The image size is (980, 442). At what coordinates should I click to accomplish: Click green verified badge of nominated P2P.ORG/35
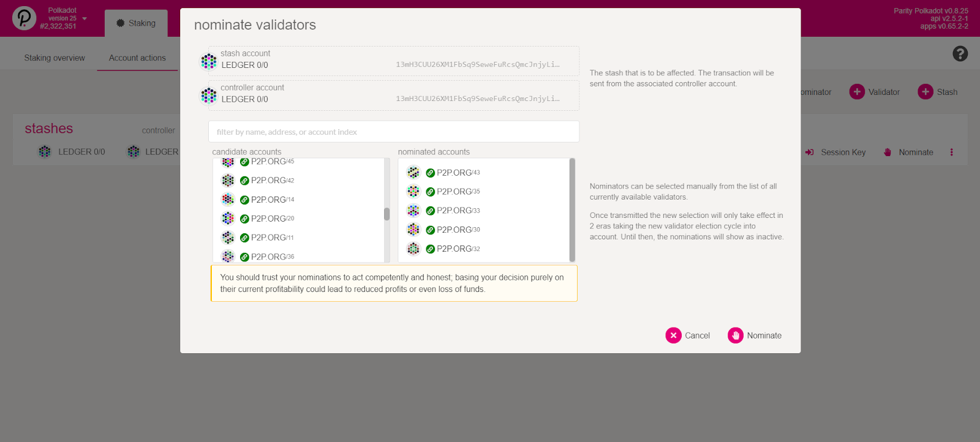pyautogui.click(x=430, y=192)
